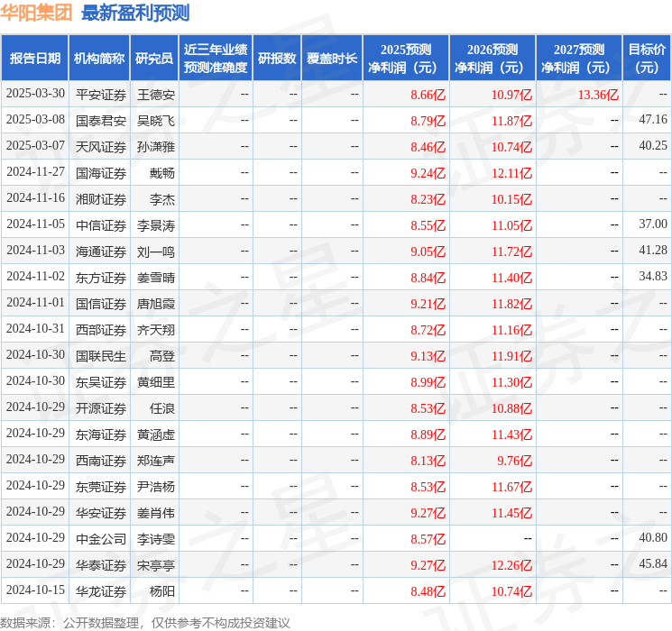Select the 目标价 column header
The height and width of the screenshot is (631, 672).
click(x=646, y=59)
